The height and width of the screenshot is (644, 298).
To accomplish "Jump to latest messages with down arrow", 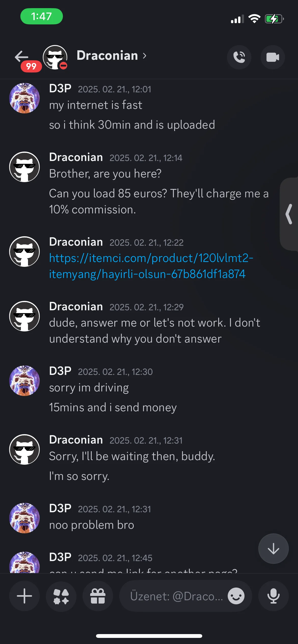I will [274, 548].
